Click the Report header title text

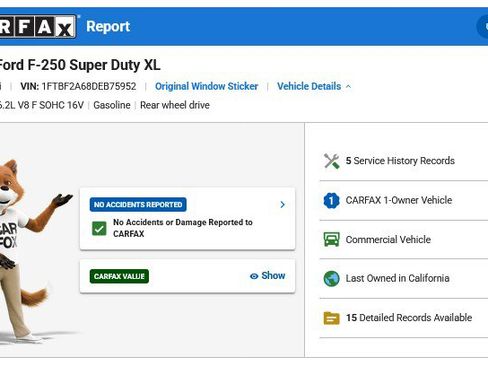coord(108,26)
